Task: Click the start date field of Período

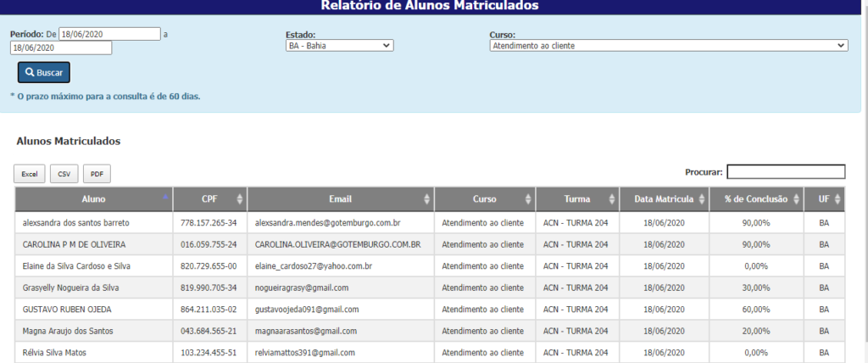Action: click(x=109, y=34)
